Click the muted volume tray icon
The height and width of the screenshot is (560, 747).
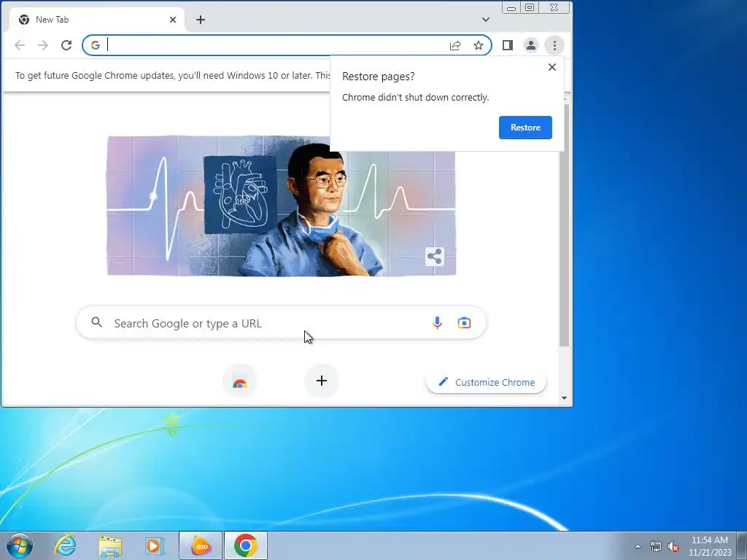(673, 547)
